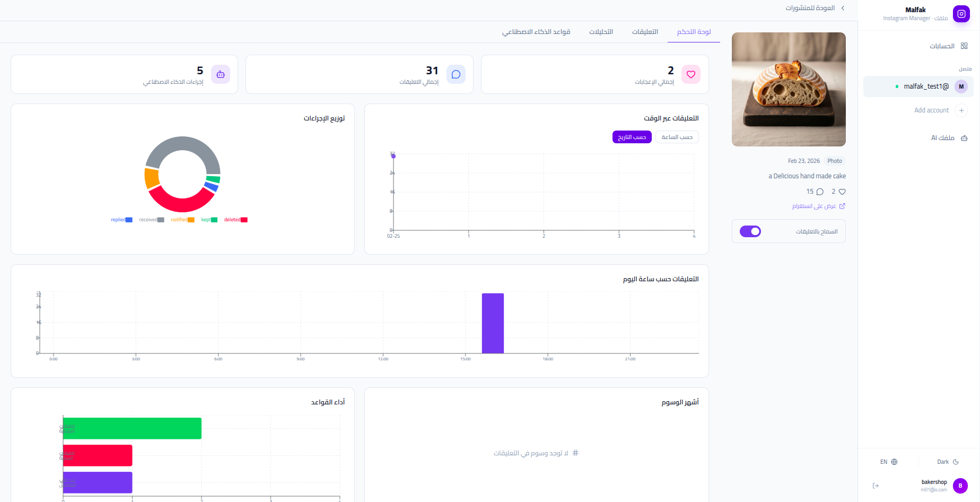Click the ملفك AI robot icon
The height and width of the screenshot is (502, 980).
tap(965, 138)
